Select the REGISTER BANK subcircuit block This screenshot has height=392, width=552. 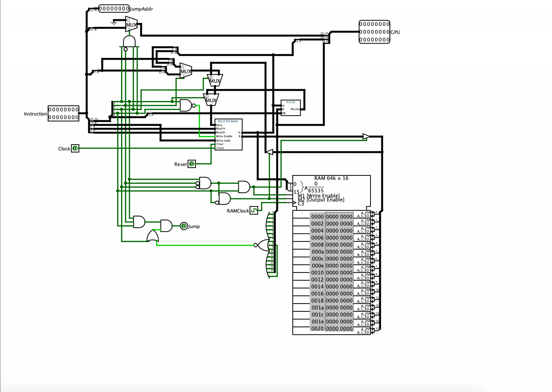tap(228, 135)
